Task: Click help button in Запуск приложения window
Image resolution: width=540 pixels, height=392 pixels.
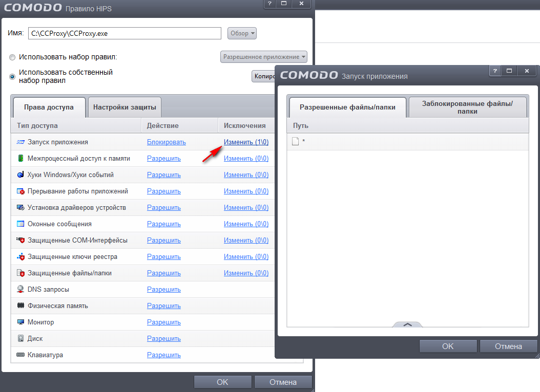Action: [x=495, y=71]
